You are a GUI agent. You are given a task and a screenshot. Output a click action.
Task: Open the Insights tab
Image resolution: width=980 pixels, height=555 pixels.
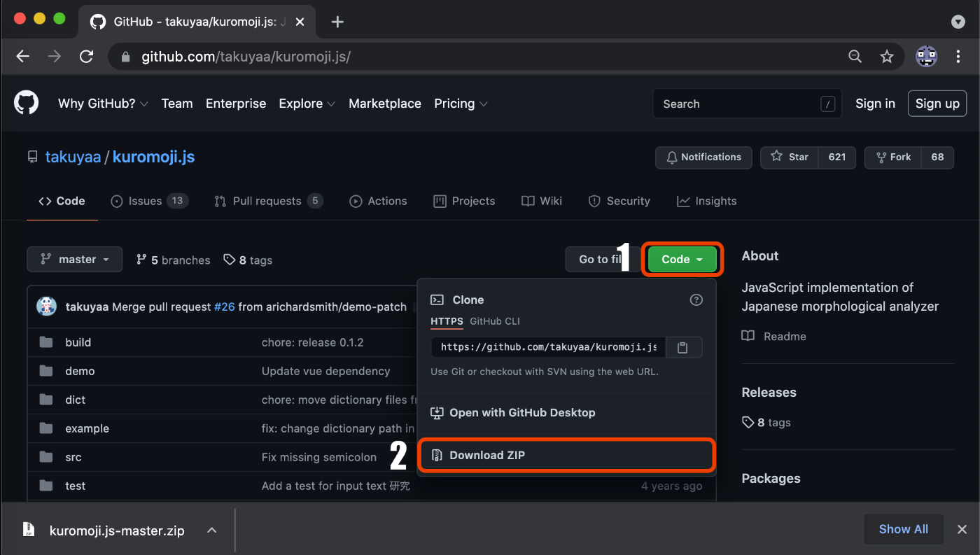coord(707,201)
